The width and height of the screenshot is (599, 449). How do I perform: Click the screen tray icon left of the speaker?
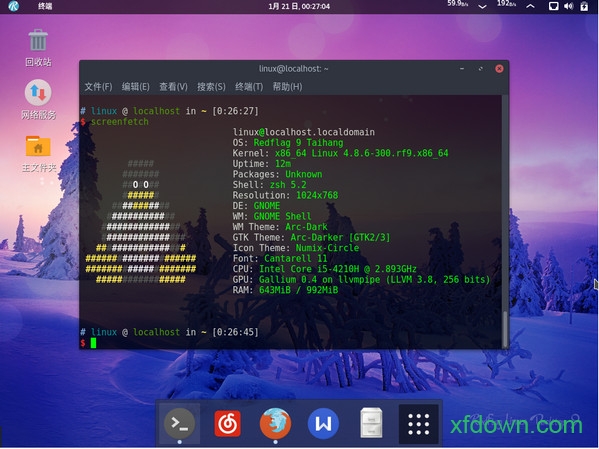[553, 6]
